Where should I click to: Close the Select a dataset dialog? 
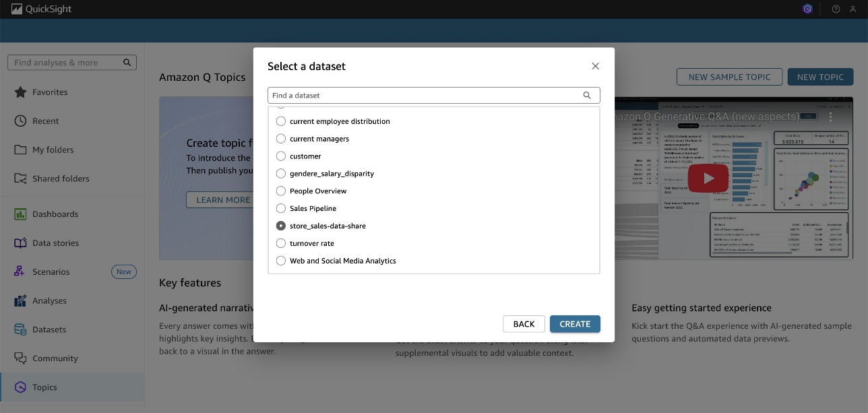(595, 66)
